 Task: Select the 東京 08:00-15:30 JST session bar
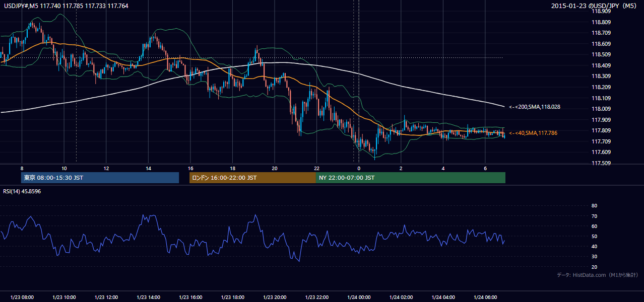[x=100, y=178]
